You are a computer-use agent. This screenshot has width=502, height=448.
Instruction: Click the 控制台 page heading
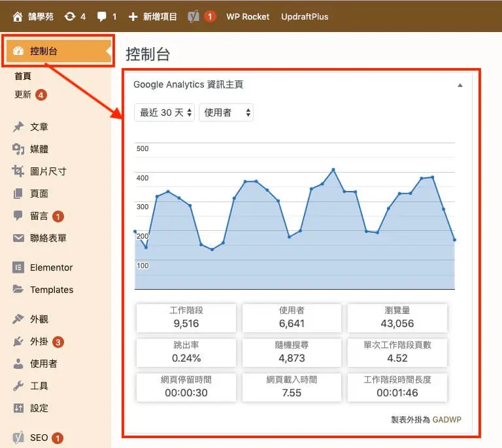[x=148, y=54]
